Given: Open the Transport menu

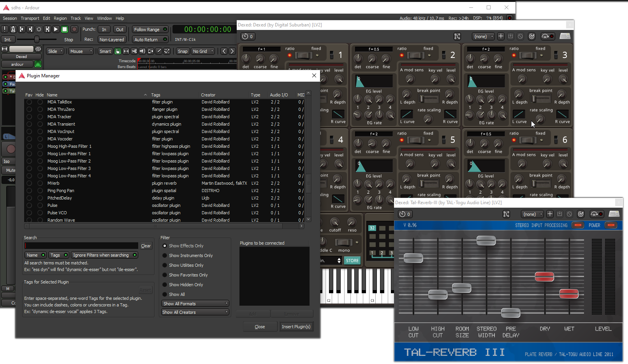Looking at the screenshot, I should tap(30, 18).
